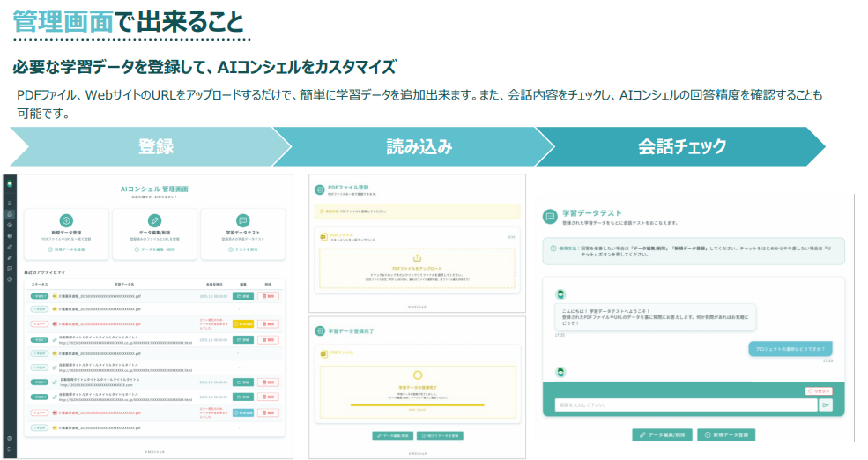
Task: Click the リセット button in chat
Action: click(819, 390)
